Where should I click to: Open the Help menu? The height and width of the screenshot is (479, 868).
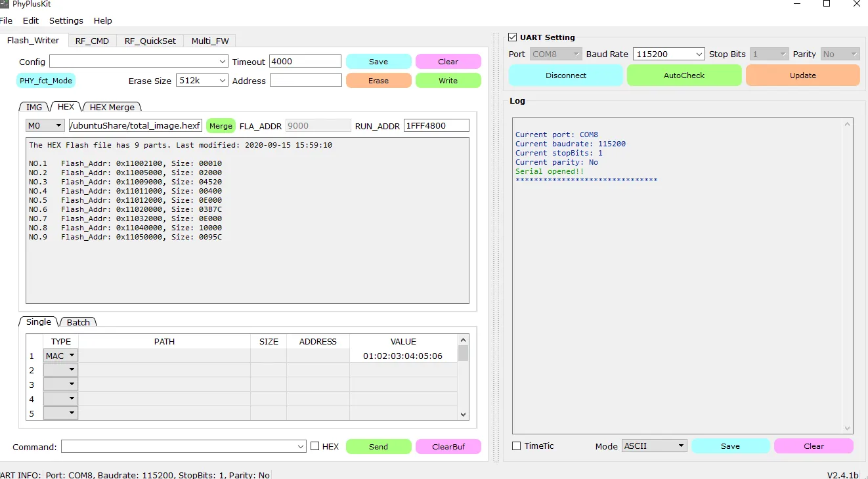coord(102,20)
